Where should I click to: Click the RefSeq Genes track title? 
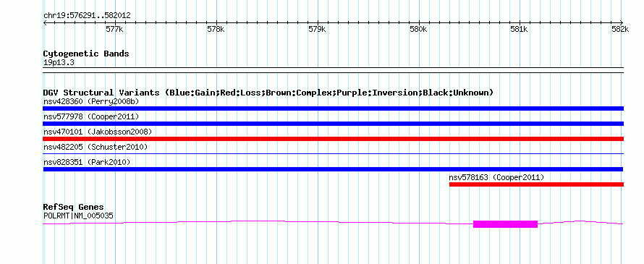point(74,207)
